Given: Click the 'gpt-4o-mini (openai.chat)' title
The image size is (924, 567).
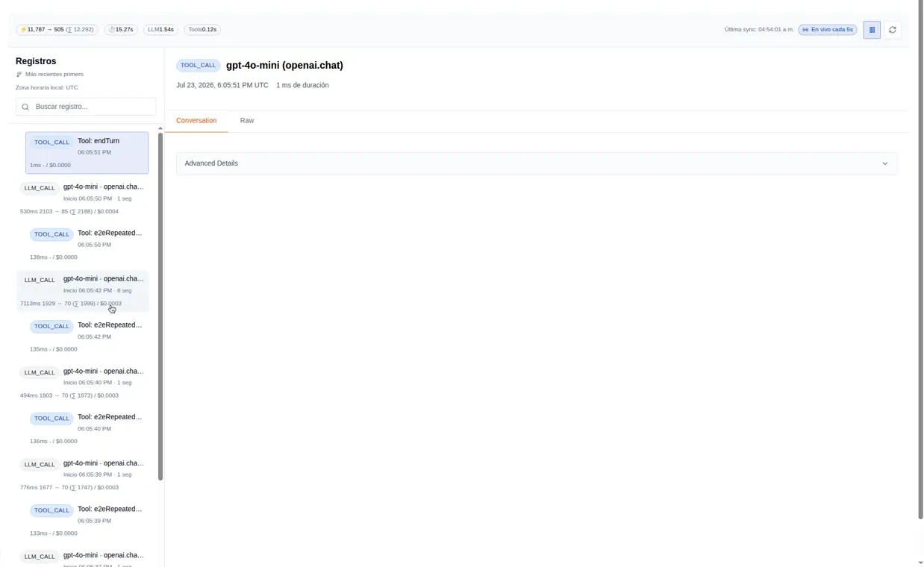Looking at the screenshot, I should point(284,66).
